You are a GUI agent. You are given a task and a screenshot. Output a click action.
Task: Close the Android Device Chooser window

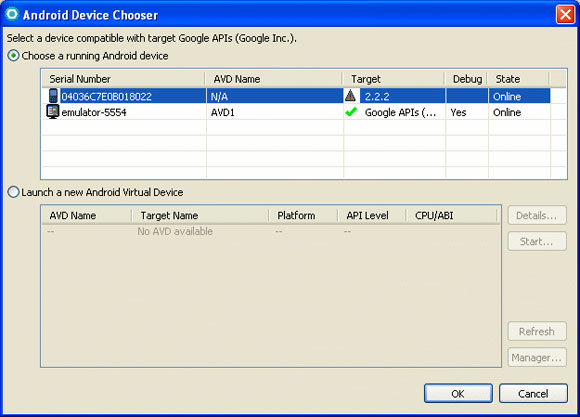565,14
